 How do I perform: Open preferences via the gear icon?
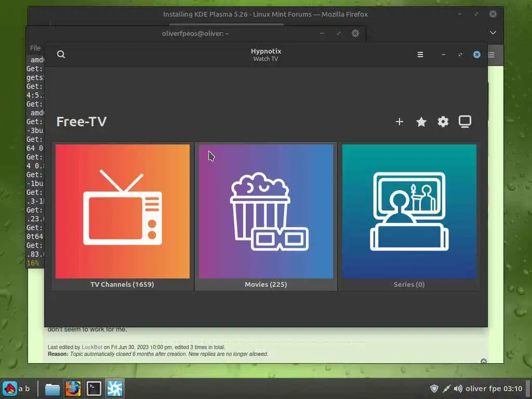(x=443, y=122)
